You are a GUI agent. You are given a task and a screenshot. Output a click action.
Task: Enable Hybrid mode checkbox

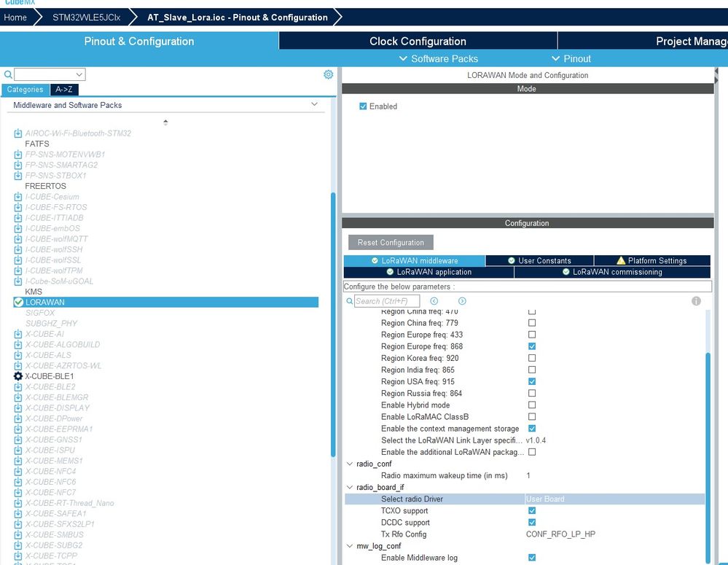click(532, 405)
